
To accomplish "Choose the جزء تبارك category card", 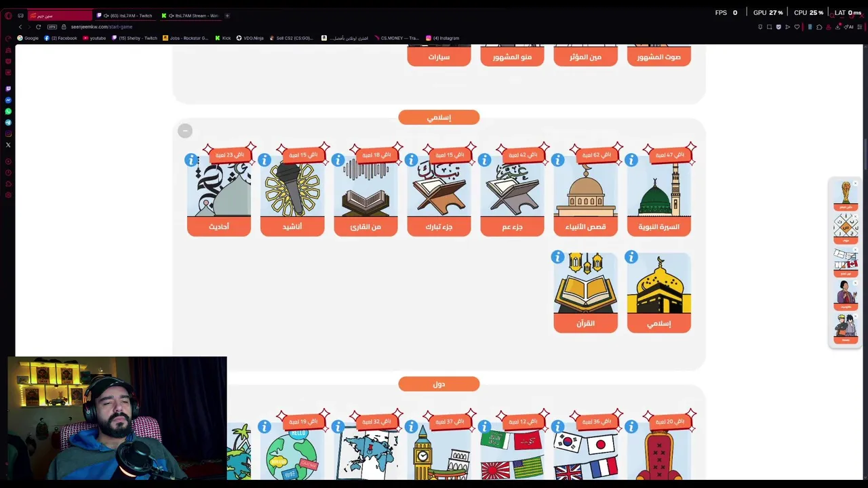I will pyautogui.click(x=439, y=196).
